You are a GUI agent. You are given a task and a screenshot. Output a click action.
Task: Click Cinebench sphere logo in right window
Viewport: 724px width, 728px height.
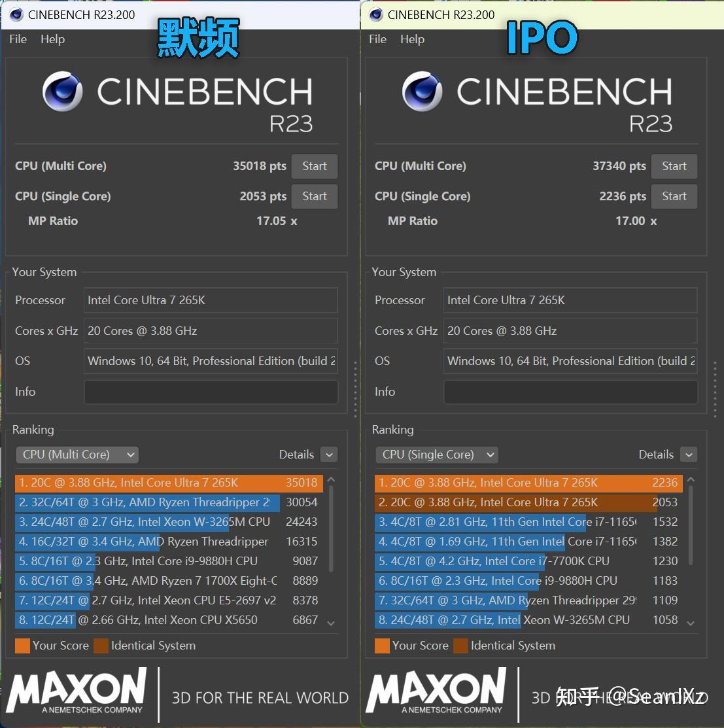pyautogui.click(x=422, y=91)
